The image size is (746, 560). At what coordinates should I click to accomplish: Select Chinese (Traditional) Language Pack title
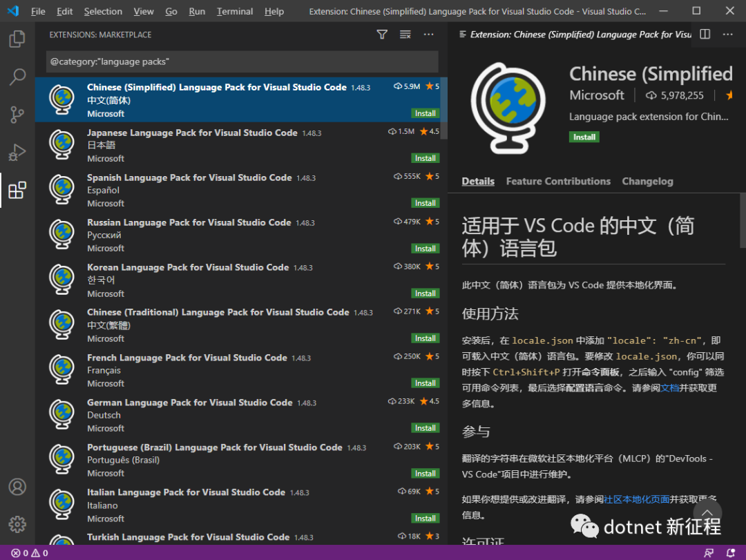pyautogui.click(x=218, y=312)
